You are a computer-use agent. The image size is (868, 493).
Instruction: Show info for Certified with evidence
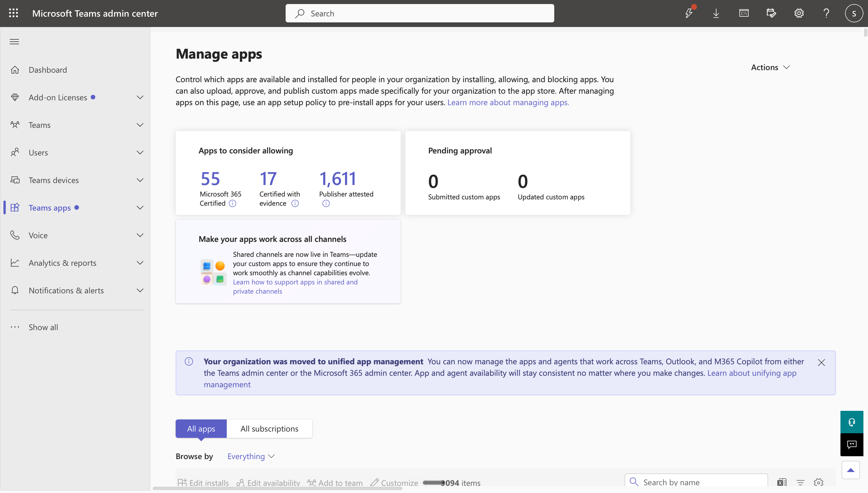[x=295, y=203]
